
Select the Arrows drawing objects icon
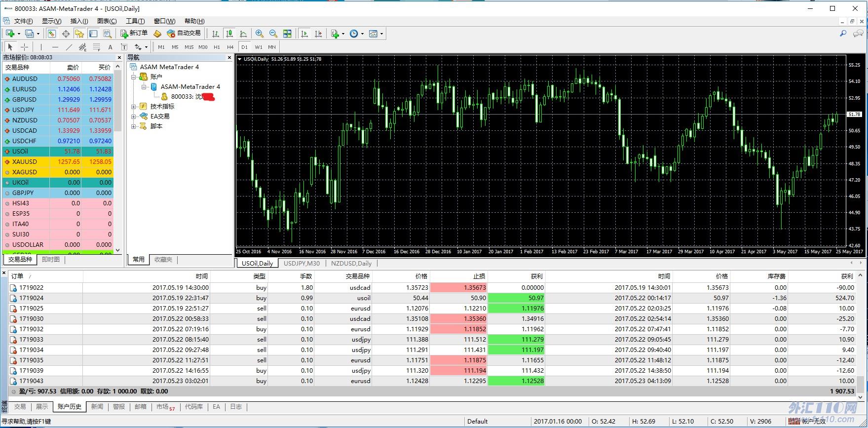[x=138, y=47]
